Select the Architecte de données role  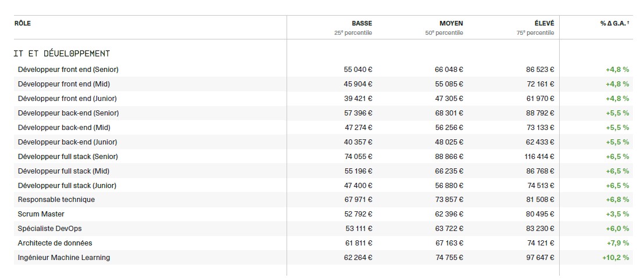click(x=55, y=243)
